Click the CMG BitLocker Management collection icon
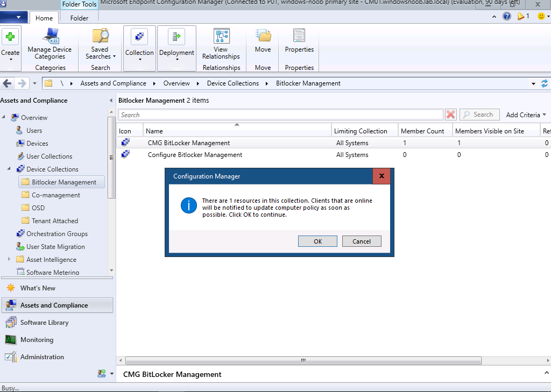 click(x=125, y=142)
